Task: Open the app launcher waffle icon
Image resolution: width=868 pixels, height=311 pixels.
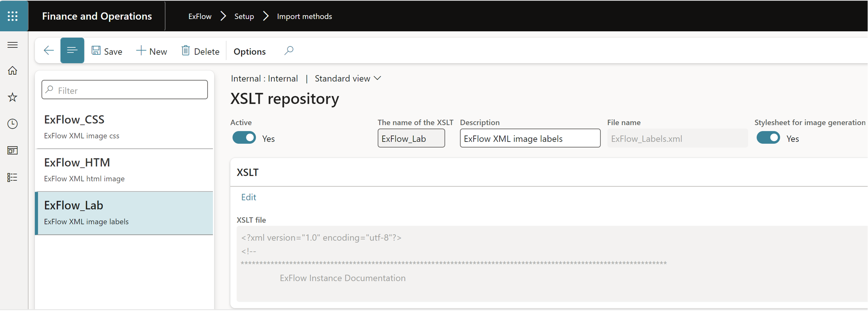Action: [x=13, y=16]
